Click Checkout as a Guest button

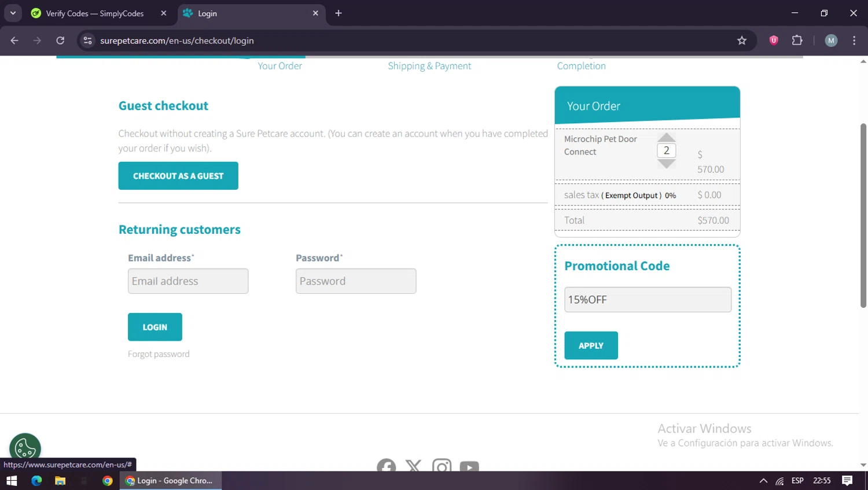point(178,176)
